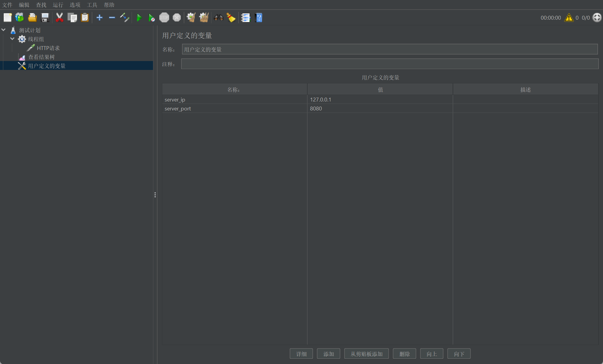Collapse the 线程组 tree node
Screen dimensions: 603x364
[12, 39]
